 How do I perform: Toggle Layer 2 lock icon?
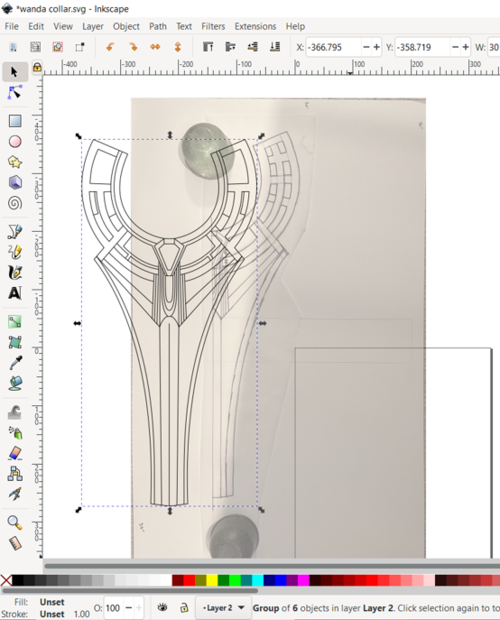click(184, 607)
